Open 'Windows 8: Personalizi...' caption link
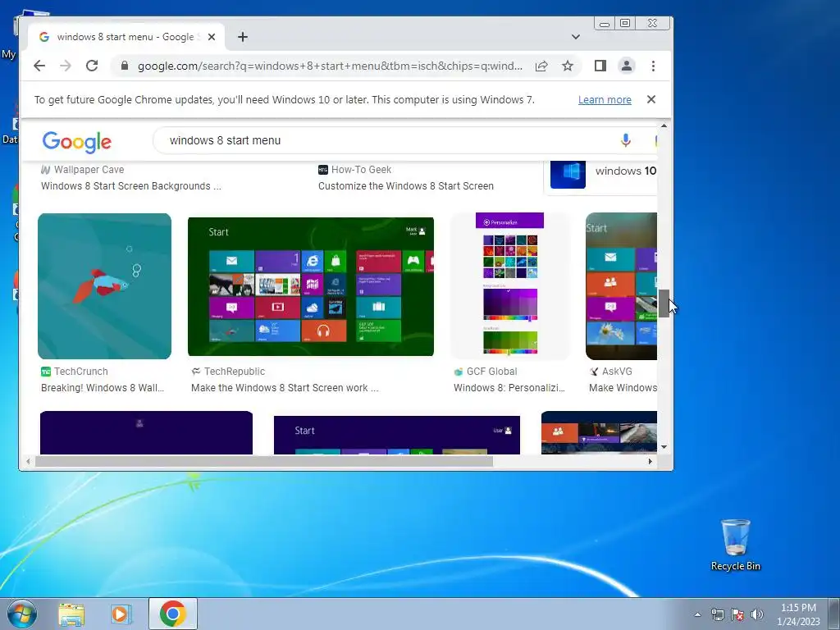This screenshot has width=840, height=630. pyautogui.click(x=509, y=388)
